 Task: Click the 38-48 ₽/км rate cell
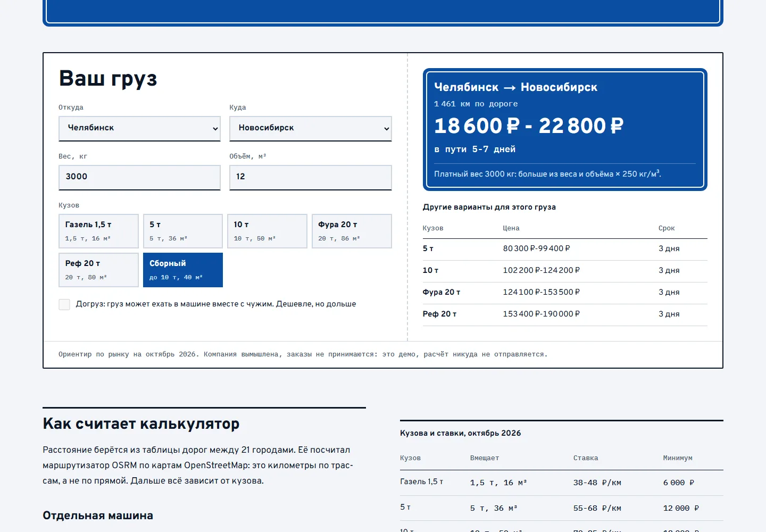coord(597,483)
